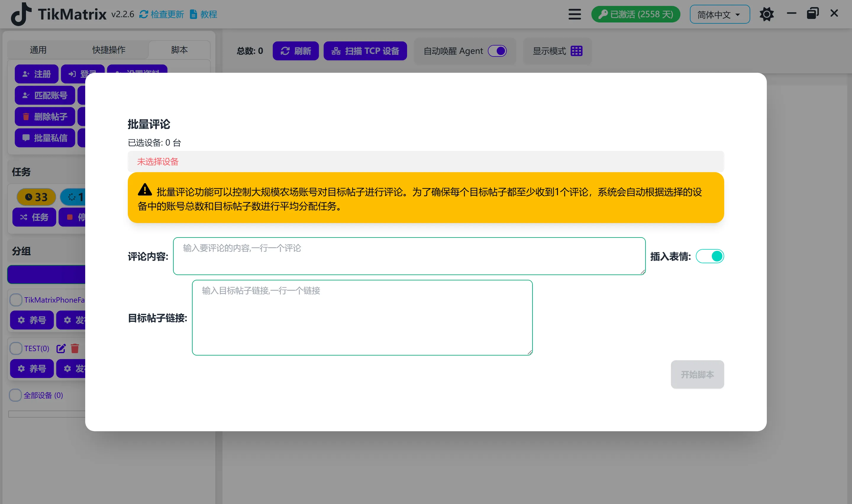Disable the auto-wake Agent toggle

497,51
